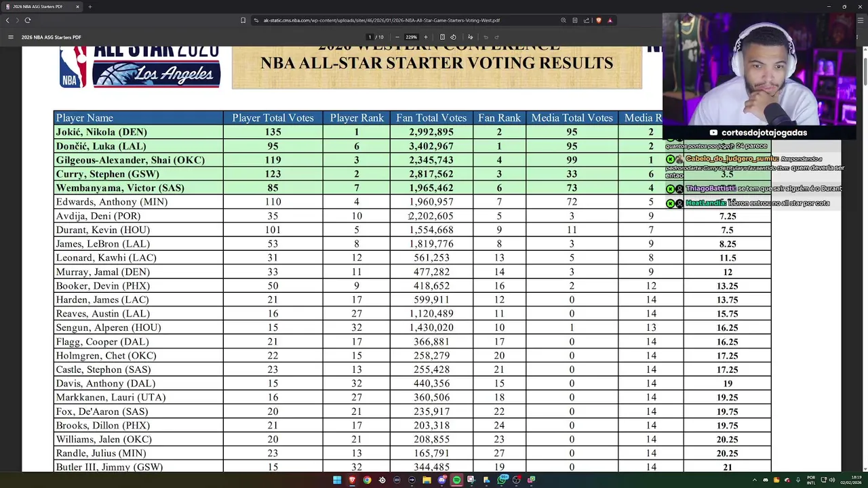The width and height of the screenshot is (868, 488).
Task: Click the Player Rank column header
Action: pyautogui.click(x=357, y=118)
